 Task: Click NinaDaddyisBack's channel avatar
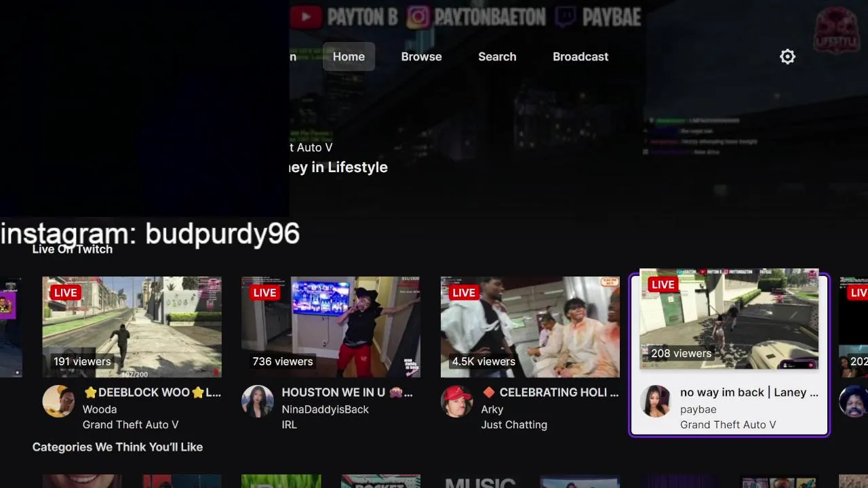258,401
